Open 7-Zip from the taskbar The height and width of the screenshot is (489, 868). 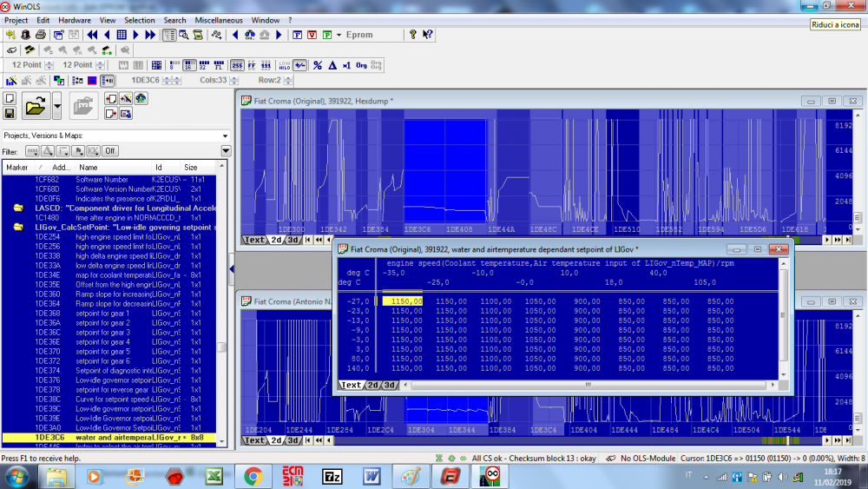coord(332,476)
